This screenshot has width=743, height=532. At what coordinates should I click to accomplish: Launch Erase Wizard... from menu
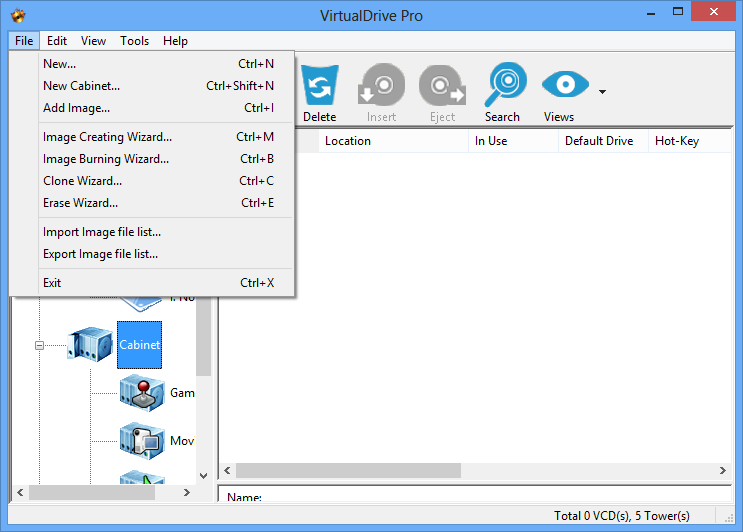(x=152, y=203)
